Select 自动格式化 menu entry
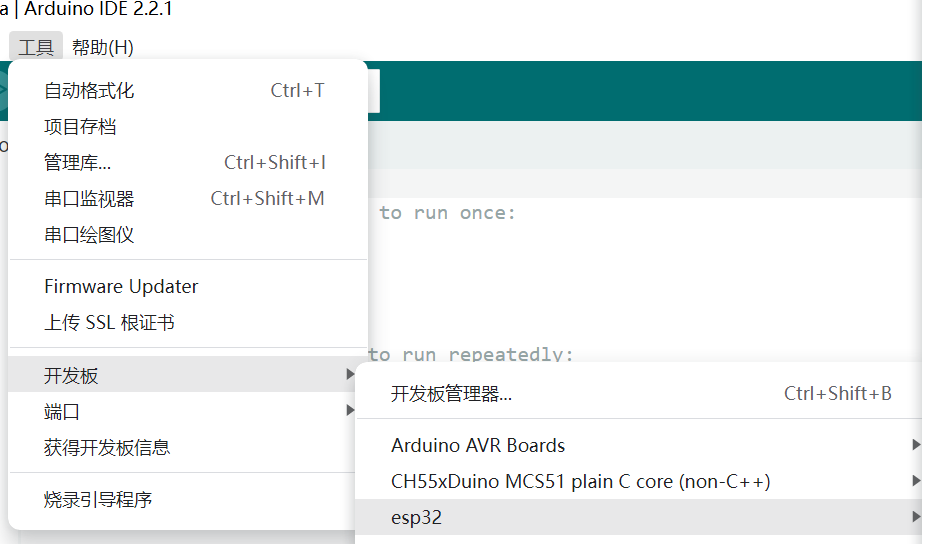This screenshot has height=544, width=931. tap(188, 90)
